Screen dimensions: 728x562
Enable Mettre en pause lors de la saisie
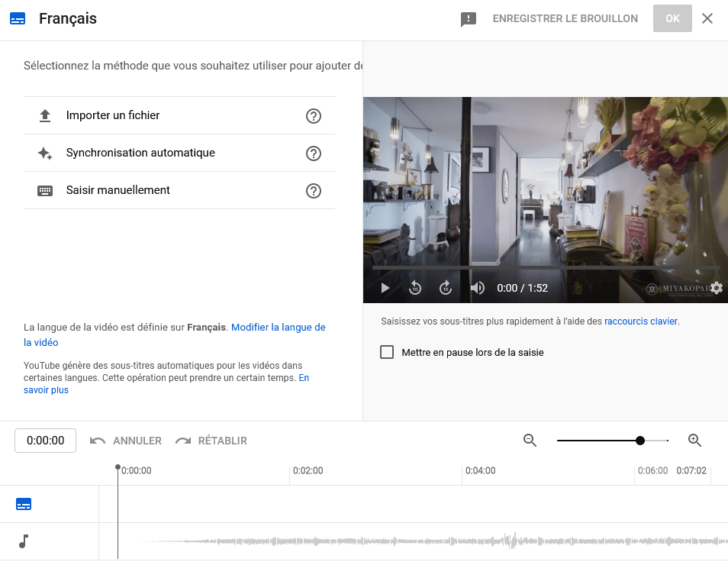(x=385, y=352)
